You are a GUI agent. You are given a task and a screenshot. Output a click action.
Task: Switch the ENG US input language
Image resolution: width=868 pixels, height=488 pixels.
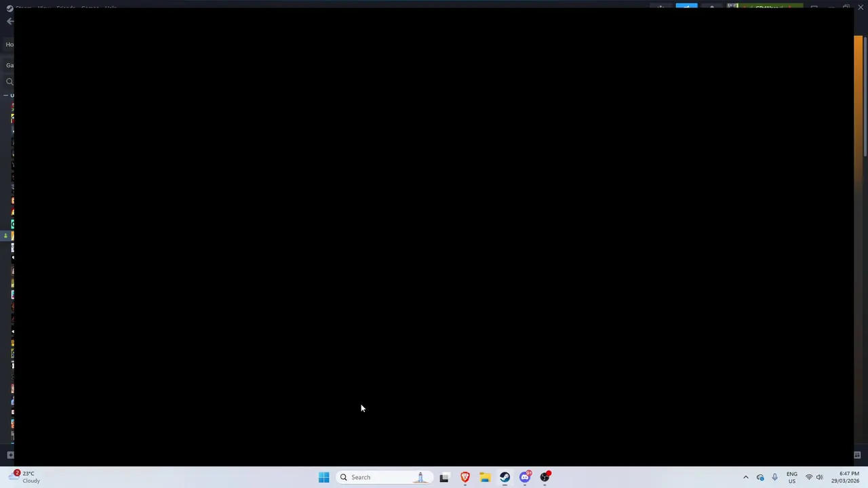tap(791, 477)
